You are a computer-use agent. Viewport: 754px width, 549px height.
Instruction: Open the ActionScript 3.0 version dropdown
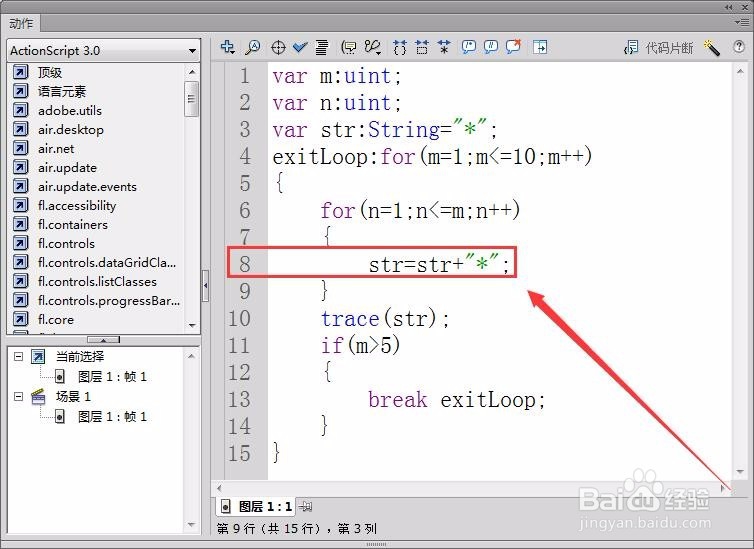[x=103, y=50]
